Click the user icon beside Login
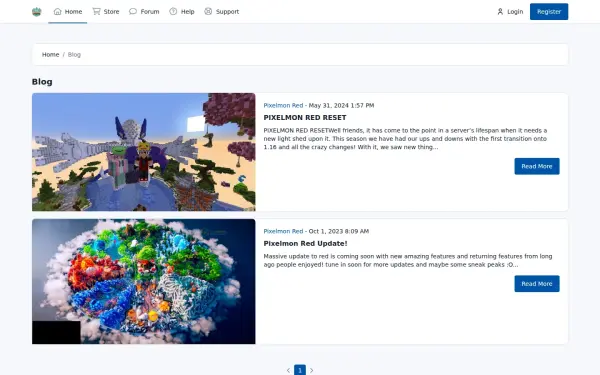 tap(500, 11)
